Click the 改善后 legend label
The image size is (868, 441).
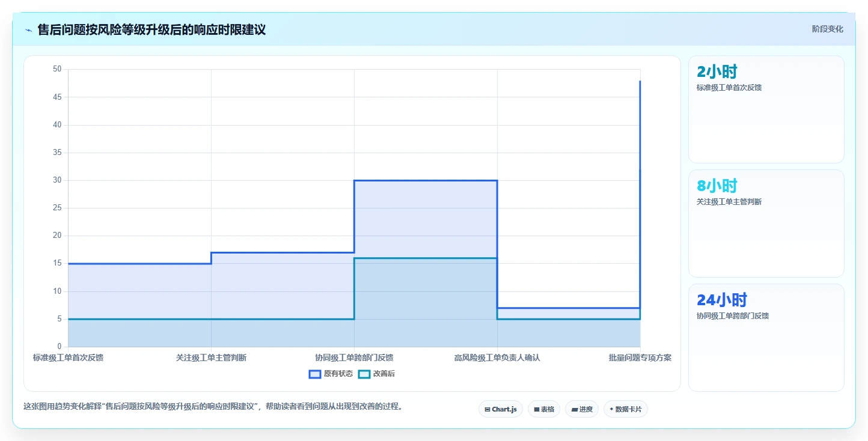(x=384, y=374)
